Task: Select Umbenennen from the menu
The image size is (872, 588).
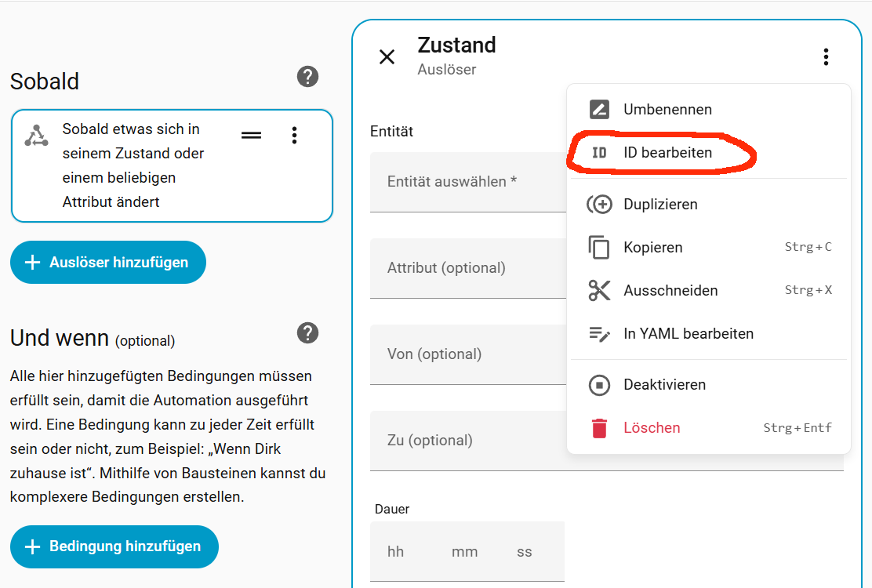Action: pyautogui.click(x=667, y=110)
